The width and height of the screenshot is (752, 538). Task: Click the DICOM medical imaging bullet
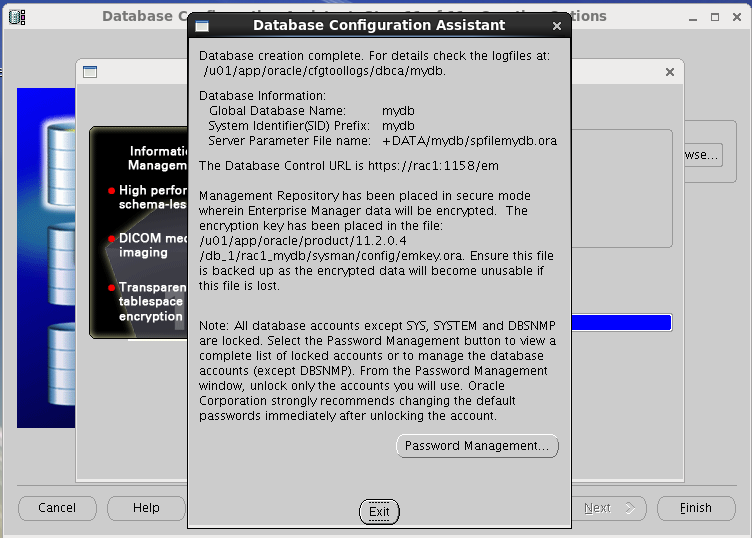click(148, 245)
